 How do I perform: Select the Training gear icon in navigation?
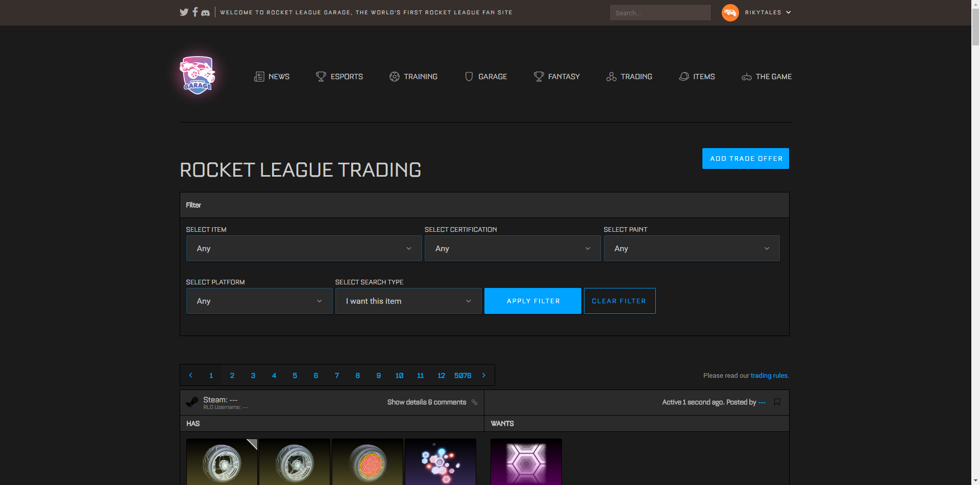point(394,76)
